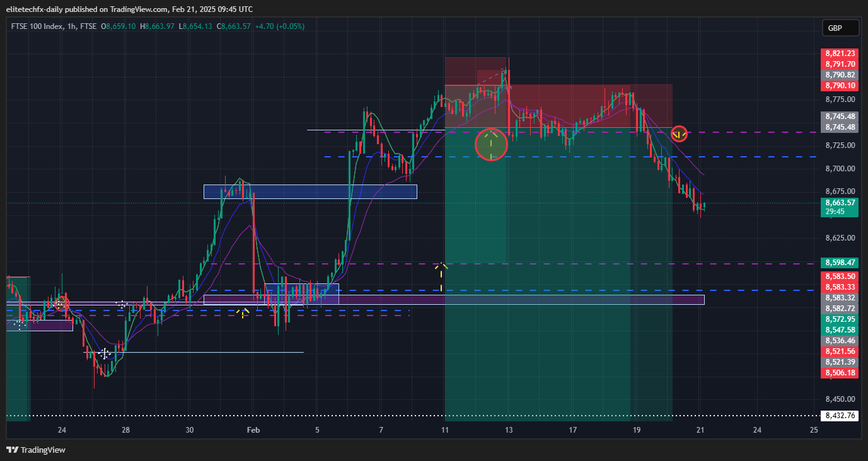Click the close value C8,663.57 in legend
868x461 pixels.
[234, 26]
